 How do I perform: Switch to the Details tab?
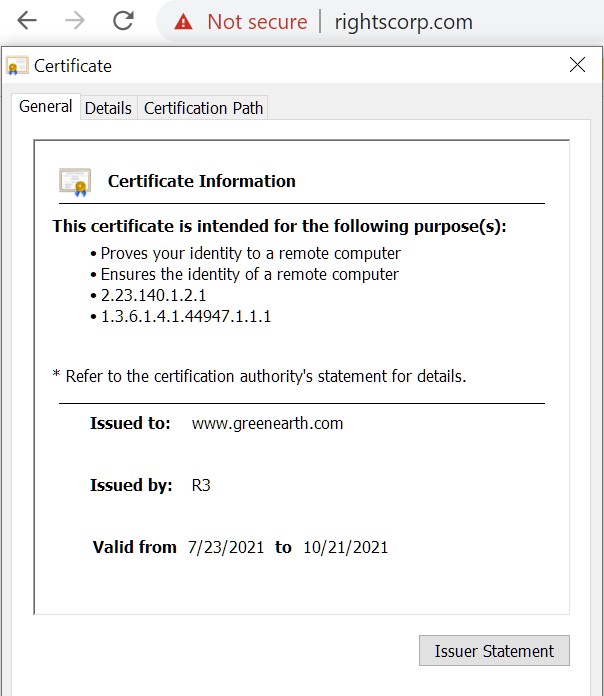[x=108, y=108]
